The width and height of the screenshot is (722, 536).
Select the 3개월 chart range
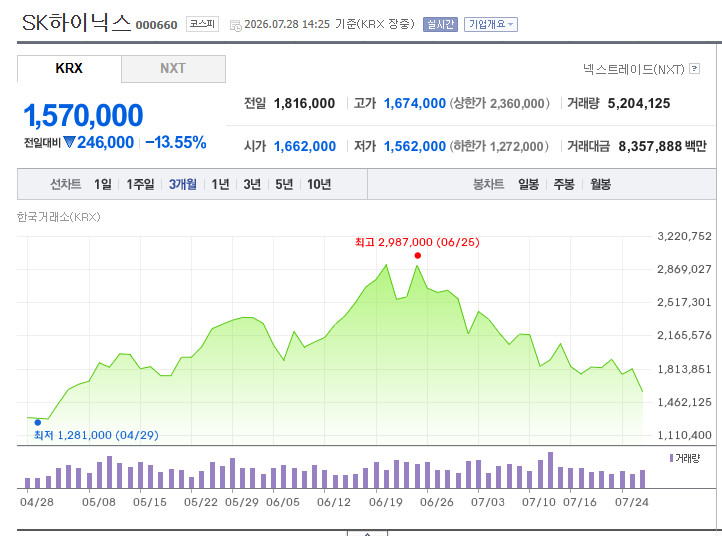click(183, 184)
